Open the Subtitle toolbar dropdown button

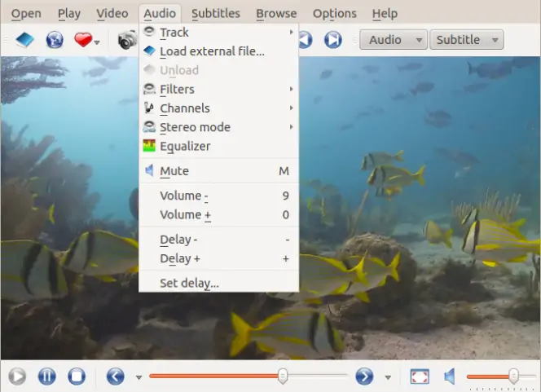tap(467, 40)
